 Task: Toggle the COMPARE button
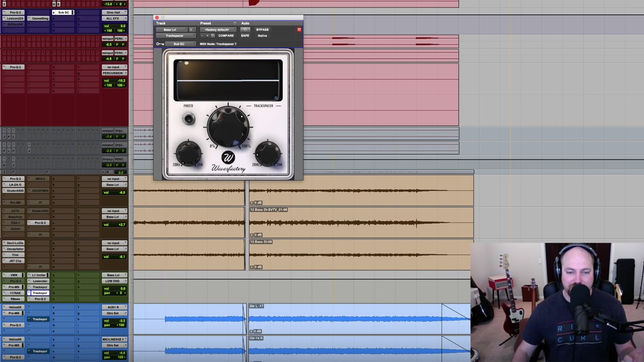226,36
